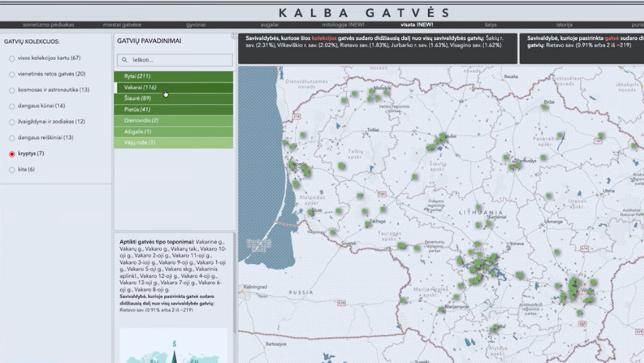The height and width of the screenshot is (363, 644).
Task: Click the 218 road shield icon
Action: [296, 117]
